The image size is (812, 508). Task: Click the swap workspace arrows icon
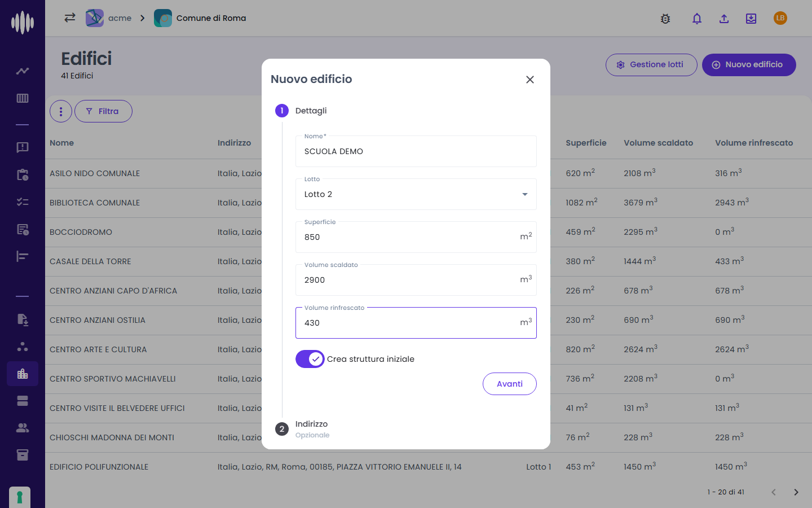pos(70,17)
